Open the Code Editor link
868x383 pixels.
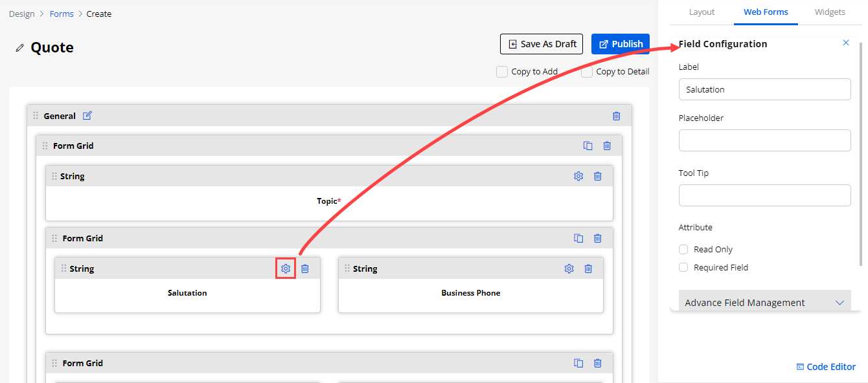826,367
